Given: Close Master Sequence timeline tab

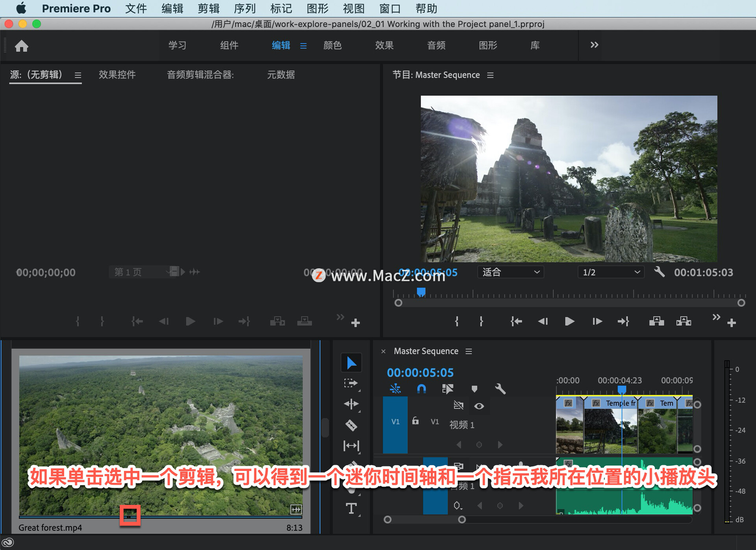Looking at the screenshot, I should (383, 351).
